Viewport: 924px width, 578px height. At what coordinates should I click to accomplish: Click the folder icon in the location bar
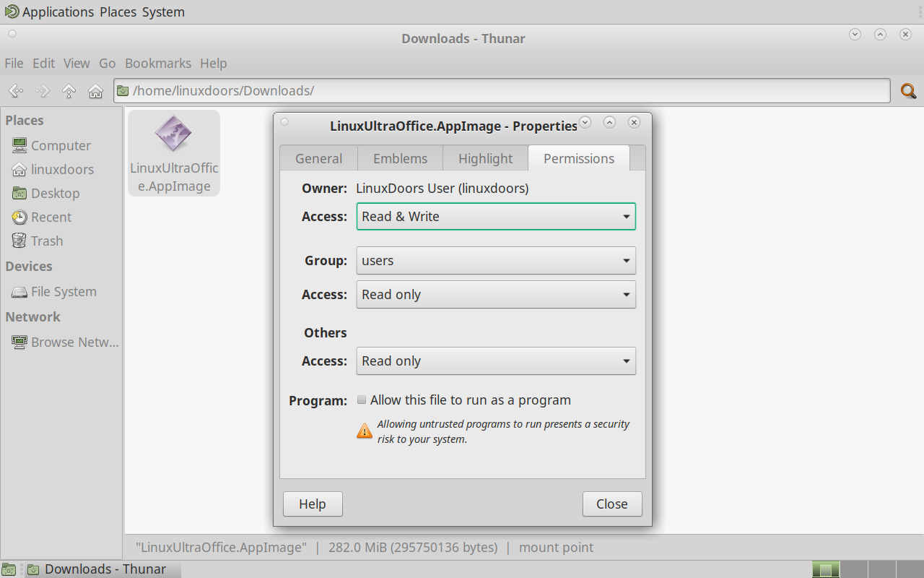pyautogui.click(x=123, y=91)
